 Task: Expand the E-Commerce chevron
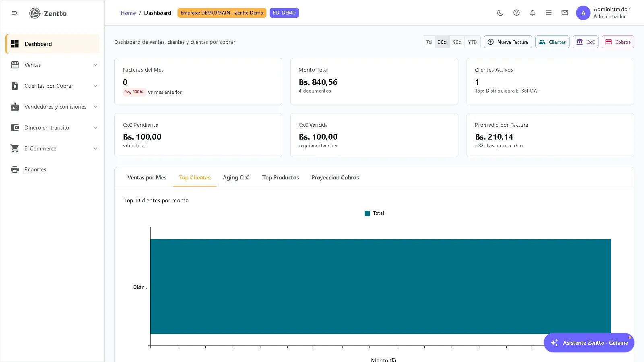coord(95,148)
